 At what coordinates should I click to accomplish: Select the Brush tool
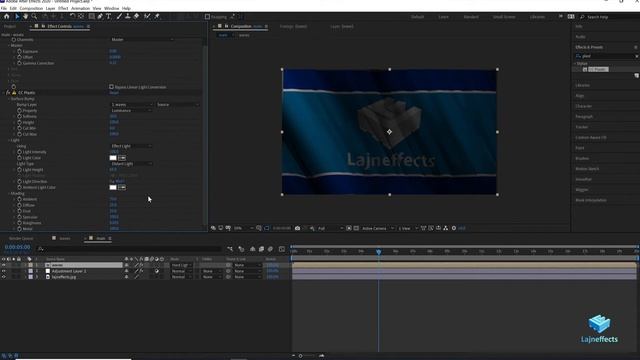[x=119, y=16]
